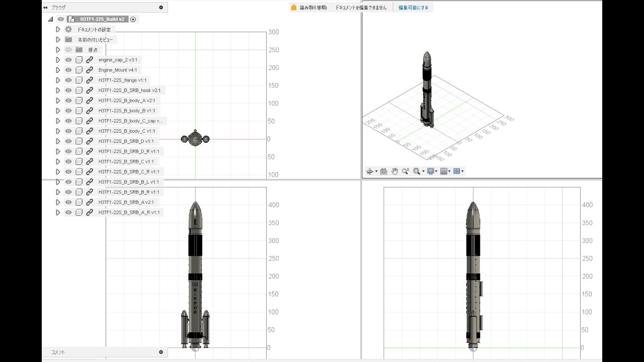The height and width of the screenshot is (362, 644).
Task: Hide engine_cap_2 v3:1 component
Action: (x=68, y=60)
